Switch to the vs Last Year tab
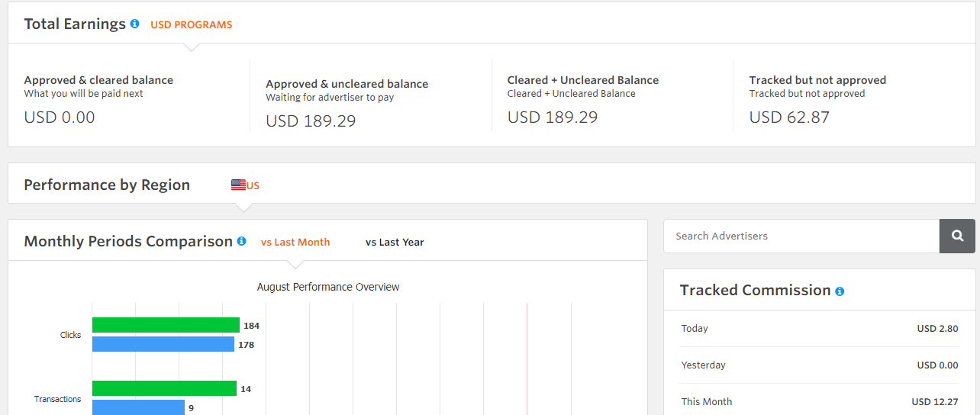The width and height of the screenshot is (980, 415). [x=395, y=243]
